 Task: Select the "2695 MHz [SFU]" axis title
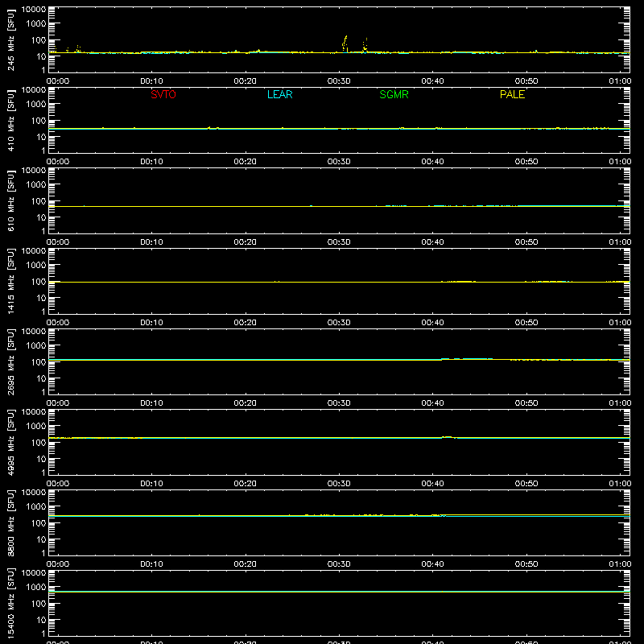click(10, 361)
